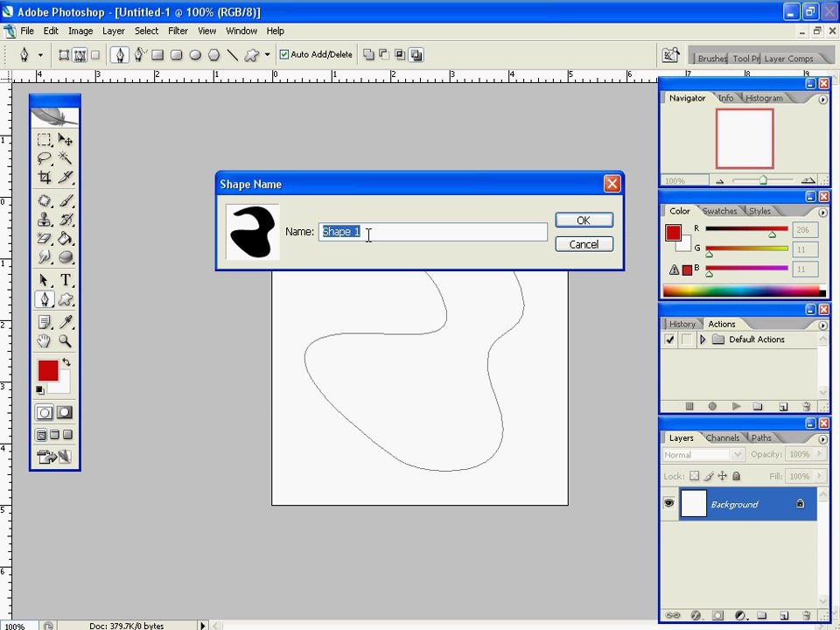The width and height of the screenshot is (840, 630).
Task: Select the Magic Wand tool
Action: [66, 158]
